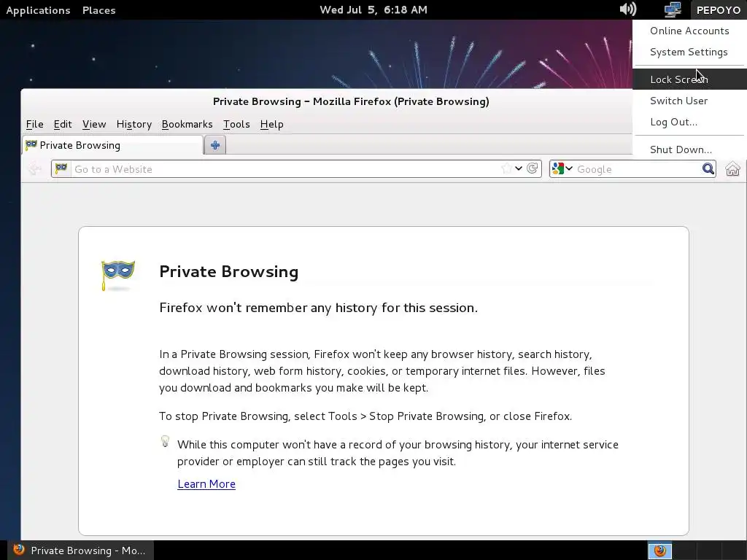Select the Private Browsing tab
Viewport: 747px width, 560px height.
pyautogui.click(x=113, y=145)
